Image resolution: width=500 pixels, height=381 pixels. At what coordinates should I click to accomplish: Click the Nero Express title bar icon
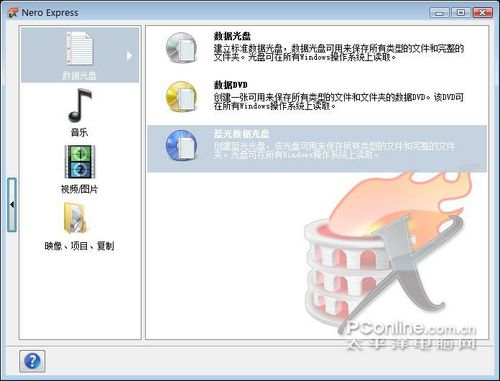tap(13, 13)
